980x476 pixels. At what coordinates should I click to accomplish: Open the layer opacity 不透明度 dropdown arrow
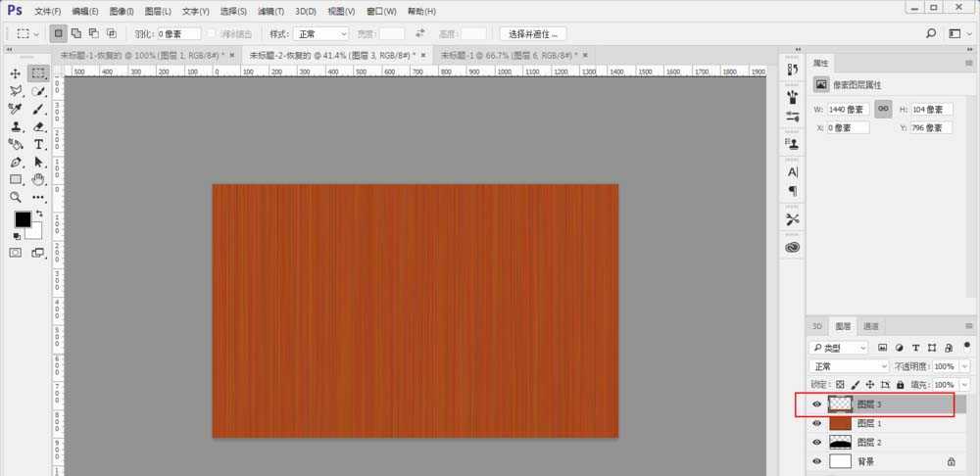pyautogui.click(x=965, y=365)
